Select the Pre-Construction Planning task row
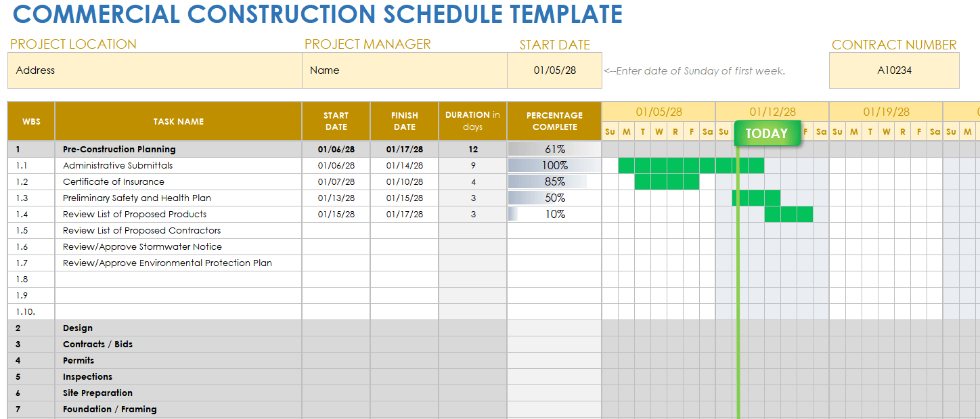This screenshot has width=980, height=419. click(x=119, y=150)
